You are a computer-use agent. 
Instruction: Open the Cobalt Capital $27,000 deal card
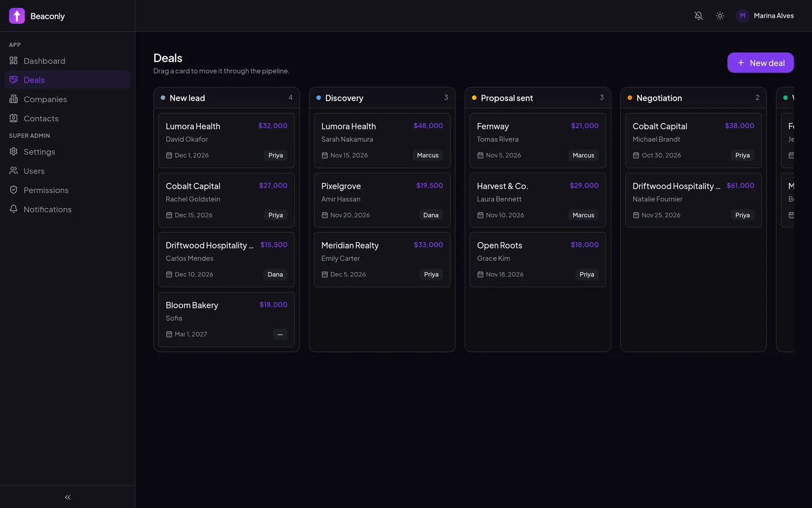[226, 200]
